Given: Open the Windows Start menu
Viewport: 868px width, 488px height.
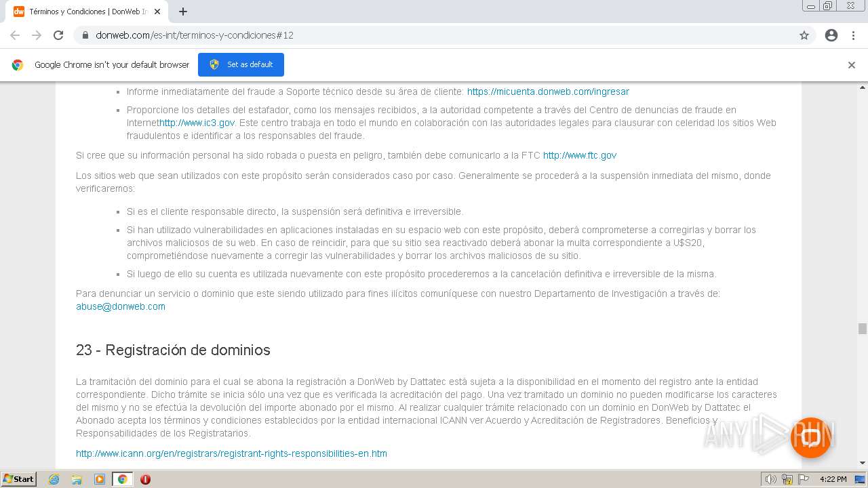Looking at the screenshot, I should click(x=18, y=479).
